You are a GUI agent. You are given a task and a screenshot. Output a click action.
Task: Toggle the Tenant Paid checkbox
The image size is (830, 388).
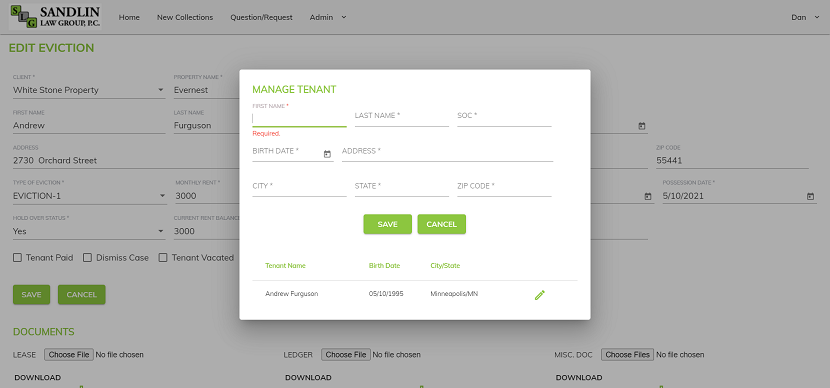pyautogui.click(x=17, y=258)
